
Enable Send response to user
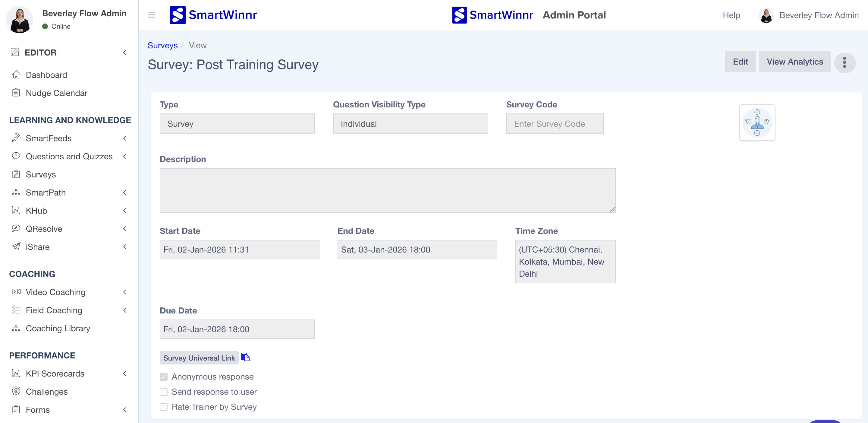click(164, 392)
